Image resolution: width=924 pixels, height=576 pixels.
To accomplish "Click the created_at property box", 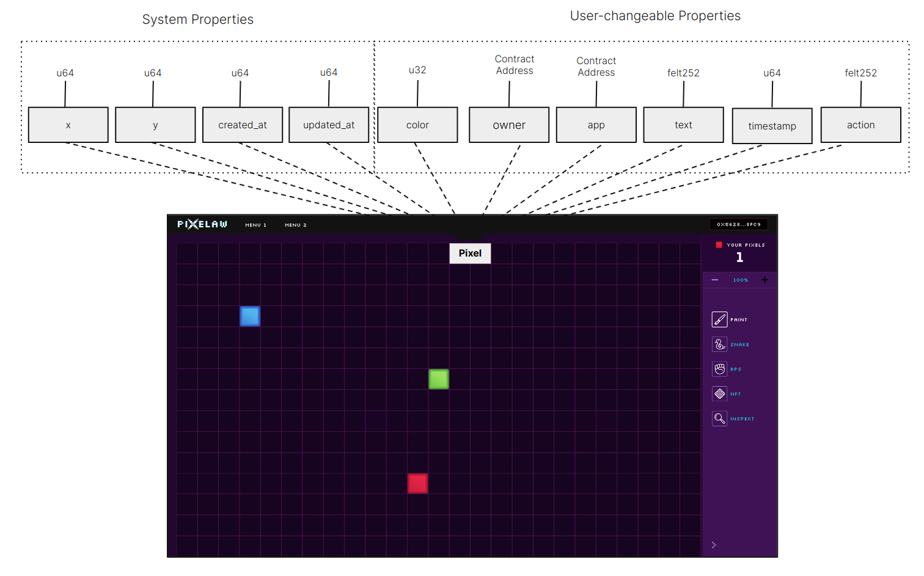I will 243,125.
